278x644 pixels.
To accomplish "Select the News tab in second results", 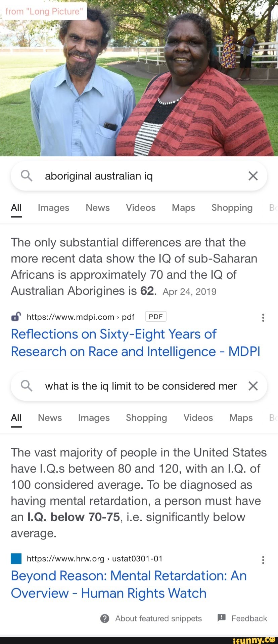I will [50, 417].
